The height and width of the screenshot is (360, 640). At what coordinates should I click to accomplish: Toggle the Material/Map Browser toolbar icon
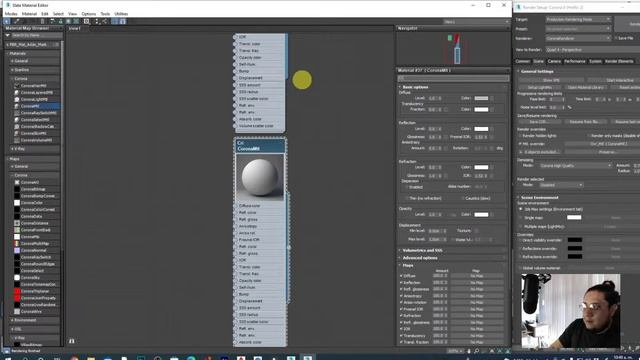(x=115, y=21)
